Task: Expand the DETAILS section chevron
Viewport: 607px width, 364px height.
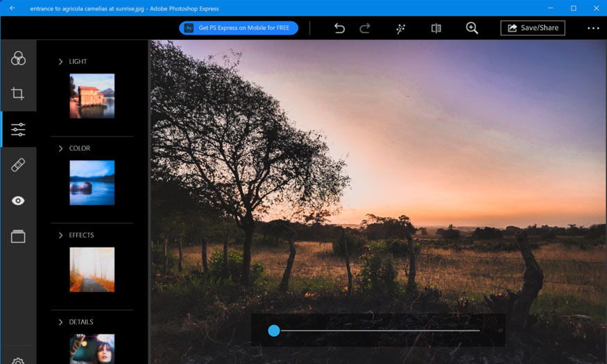Action: point(60,322)
